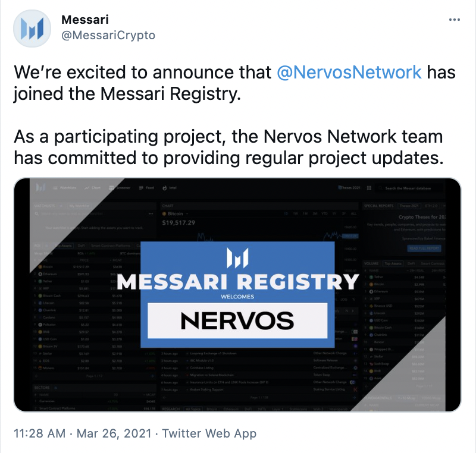The width and height of the screenshot is (476, 453).
Task: Open the 11:28 AM Mar 26, 2021 timestamp
Action: pos(82,433)
